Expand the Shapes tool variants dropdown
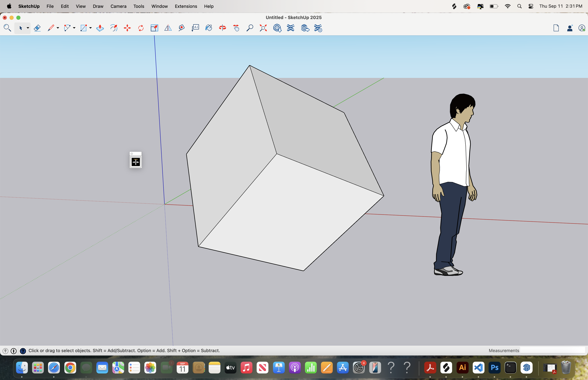Image resolution: width=588 pixels, height=380 pixels. (90, 28)
